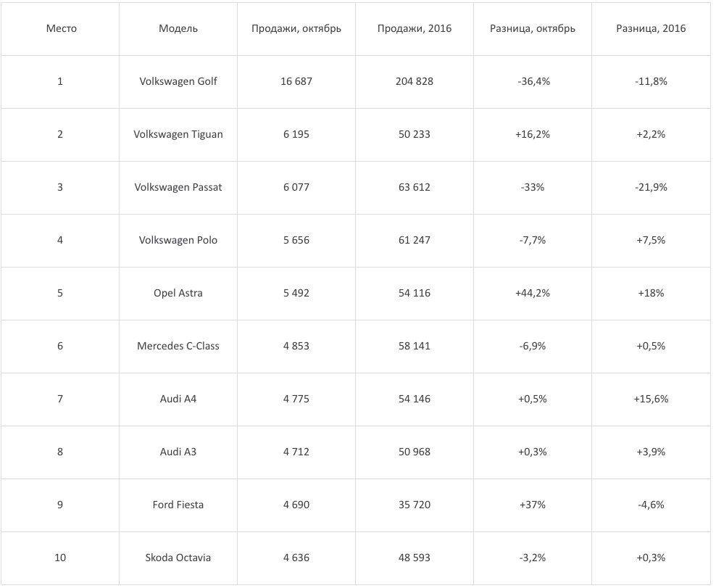Image resolution: width=716 pixels, height=588 pixels.
Task: Click the Volkswagen Polo cell
Action: 178,240
